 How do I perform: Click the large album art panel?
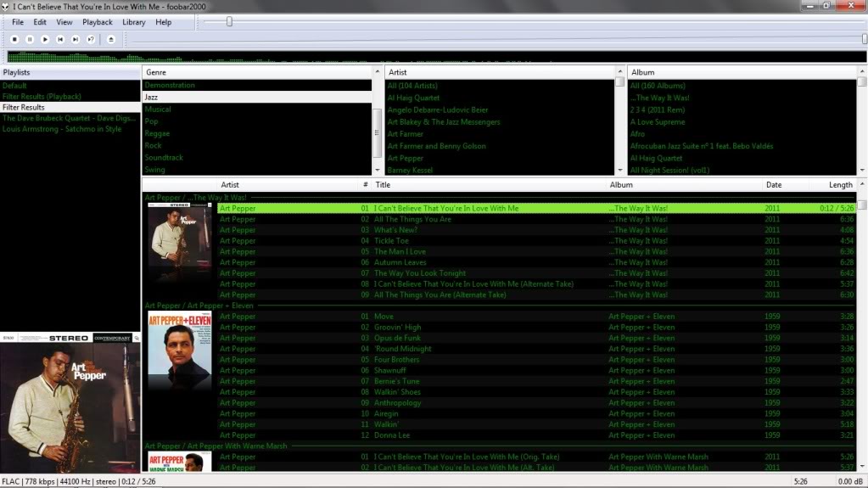pyautogui.click(x=70, y=403)
